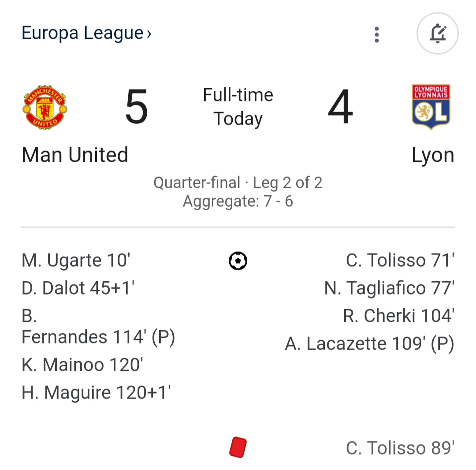Select H. Maguire 120+1' goal entry
The width and height of the screenshot is (476, 470).
coord(96,392)
